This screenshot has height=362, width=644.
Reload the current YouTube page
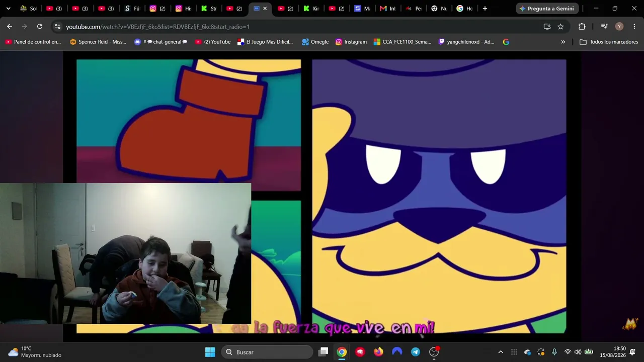coord(40,27)
